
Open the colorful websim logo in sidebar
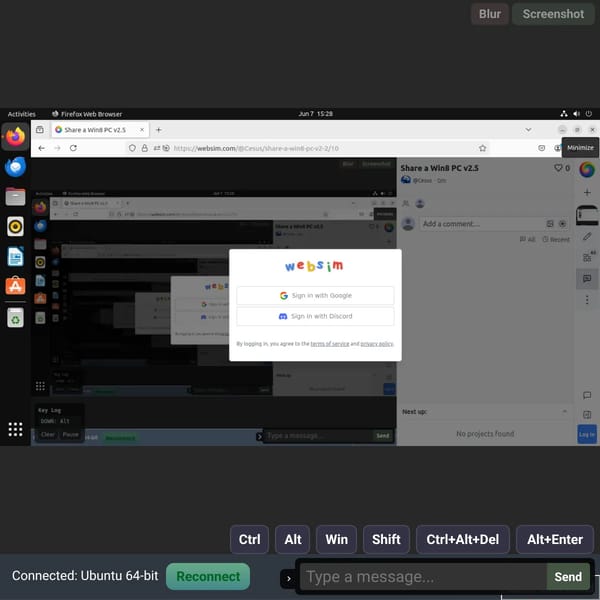point(587,170)
